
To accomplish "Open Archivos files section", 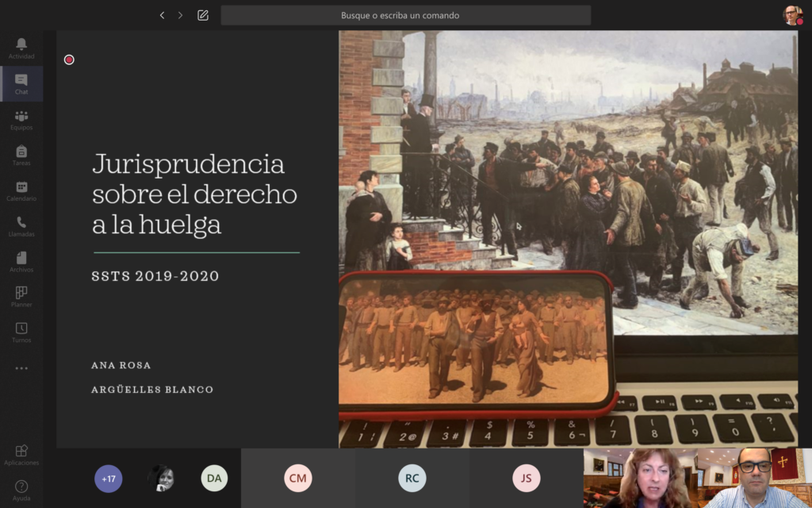I will click(x=21, y=261).
